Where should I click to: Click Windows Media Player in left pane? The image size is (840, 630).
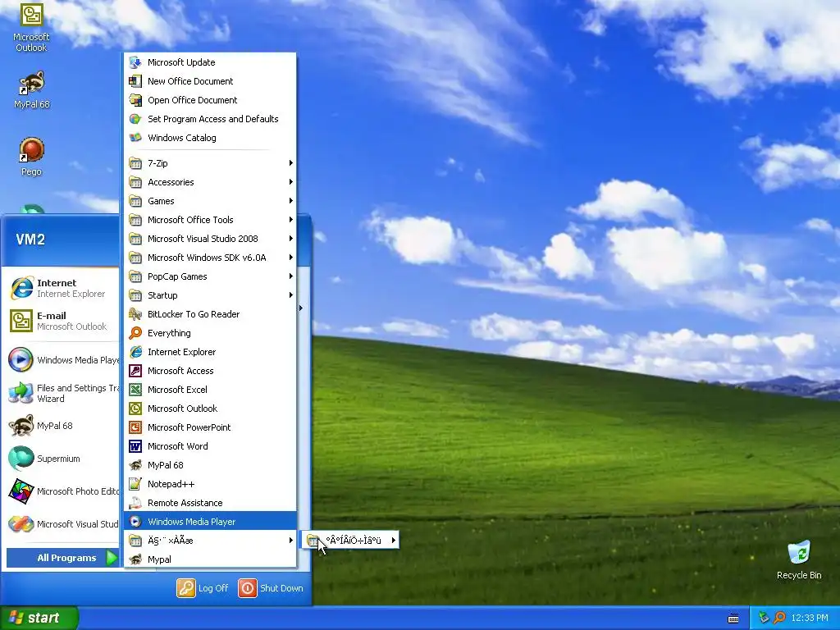tap(62, 360)
